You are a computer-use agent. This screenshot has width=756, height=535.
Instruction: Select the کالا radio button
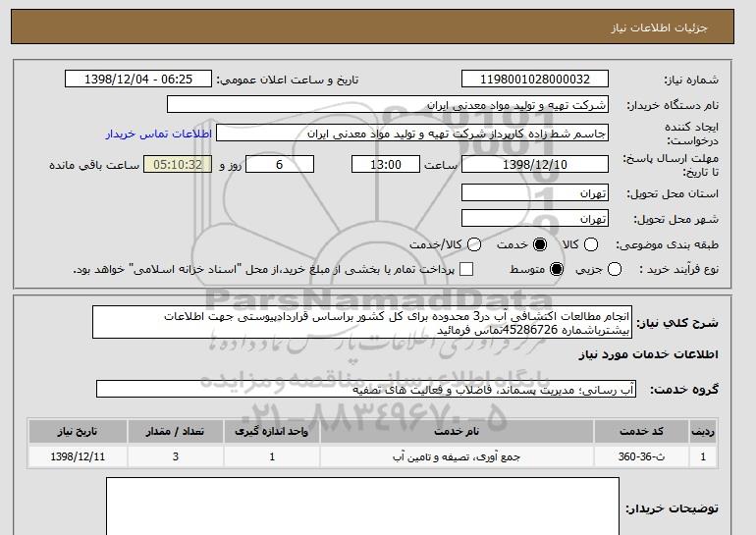591,244
